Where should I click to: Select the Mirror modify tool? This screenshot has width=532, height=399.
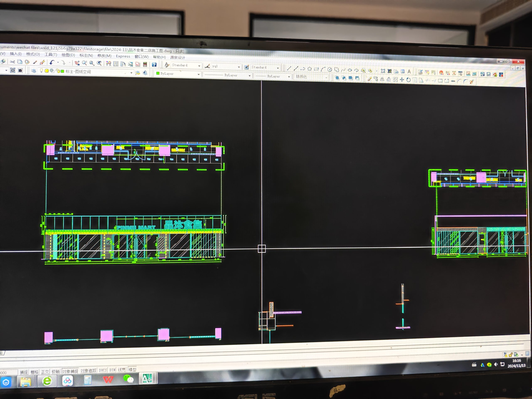382,79
